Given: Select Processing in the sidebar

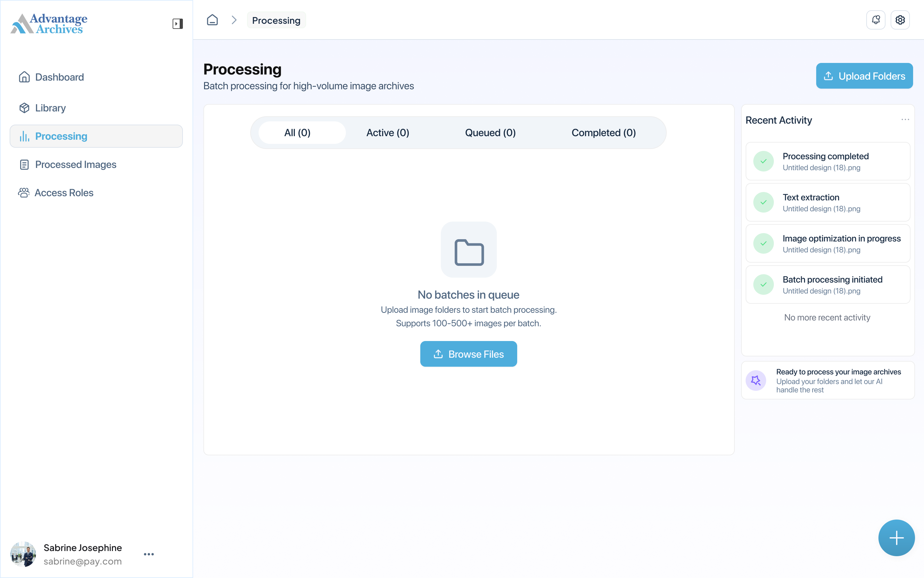Looking at the screenshot, I should tap(96, 136).
